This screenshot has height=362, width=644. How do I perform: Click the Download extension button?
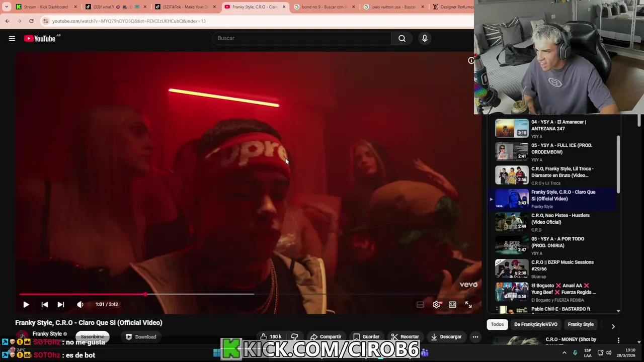[141, 337]
